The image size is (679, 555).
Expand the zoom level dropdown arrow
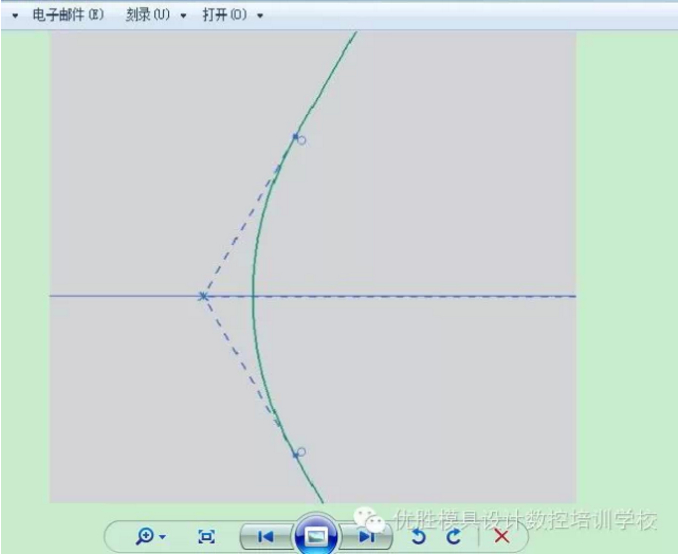click(x=162, y=537)
